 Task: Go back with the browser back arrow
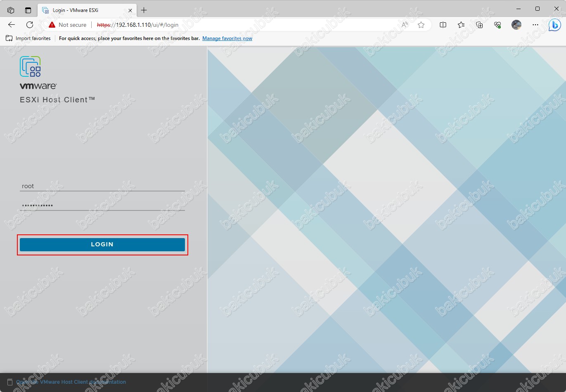click(x=12, y=25)
